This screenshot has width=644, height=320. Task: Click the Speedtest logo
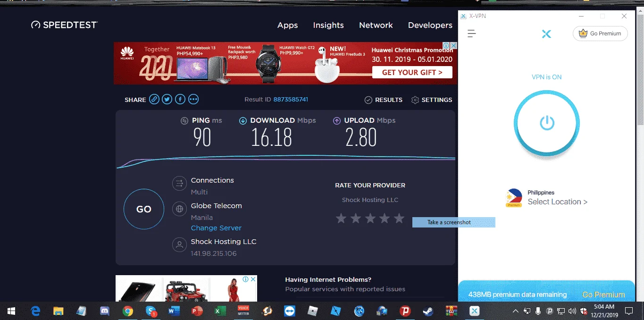click(x=64, y=25)
